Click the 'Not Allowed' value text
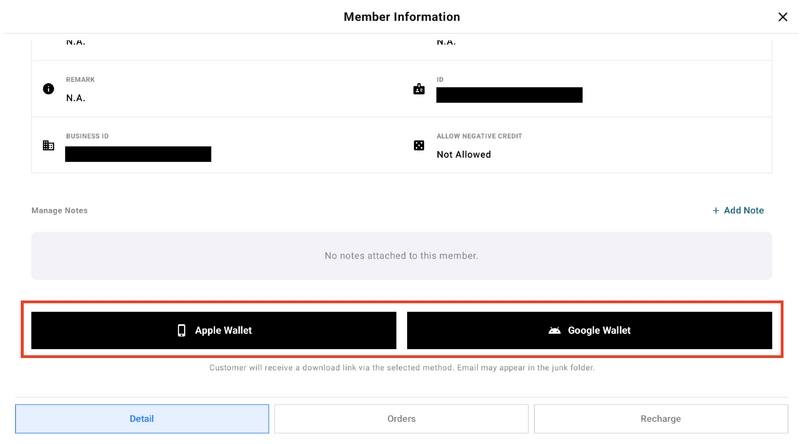Viewport: 800px width, 444px height. click(464, 155)
